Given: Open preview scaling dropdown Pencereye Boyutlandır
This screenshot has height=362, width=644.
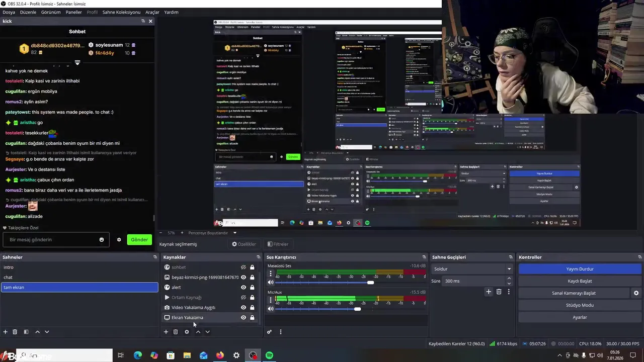Looking at the screenshot, I should pyautogui.click(x=212, y=233).
